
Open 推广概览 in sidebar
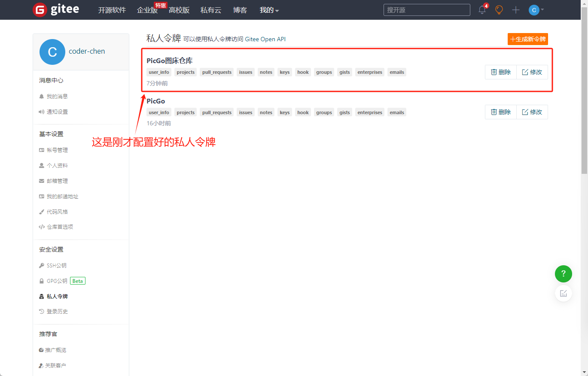point(53,350)
